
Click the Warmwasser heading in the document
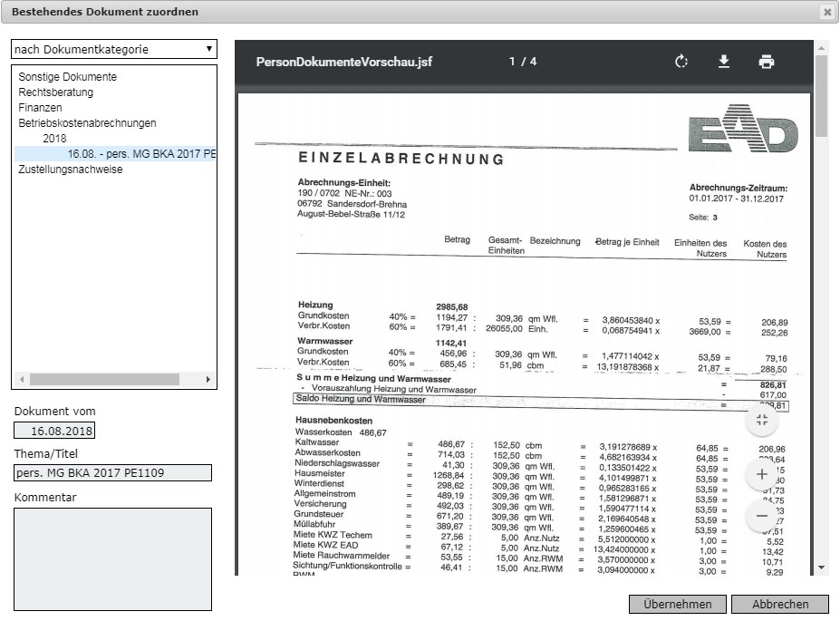[x=325, y=341]
